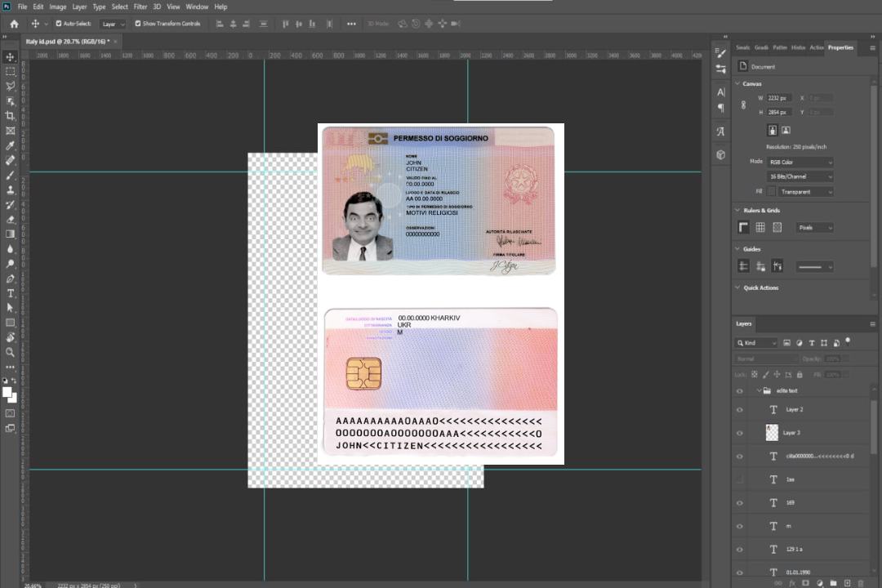Viewport: 882px width, 588px height.
Task: Hide the '169' text layer
Action: [x=740, y=503]
